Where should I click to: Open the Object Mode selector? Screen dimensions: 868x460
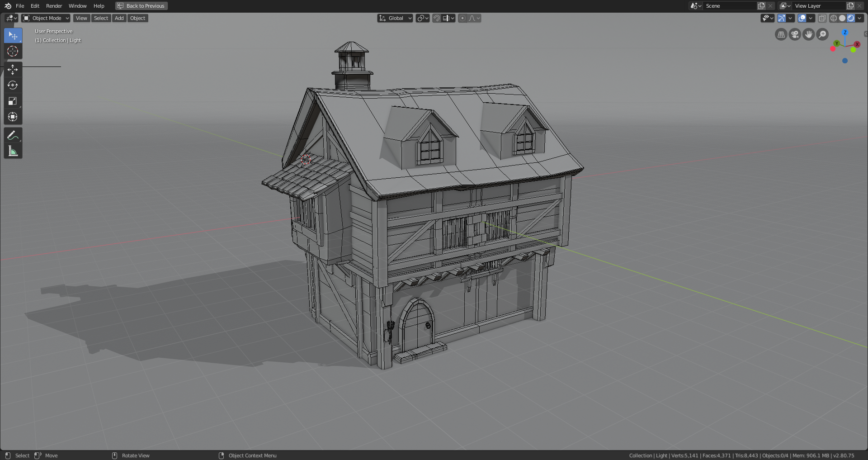pyautogui.click(x=45, y=18)
